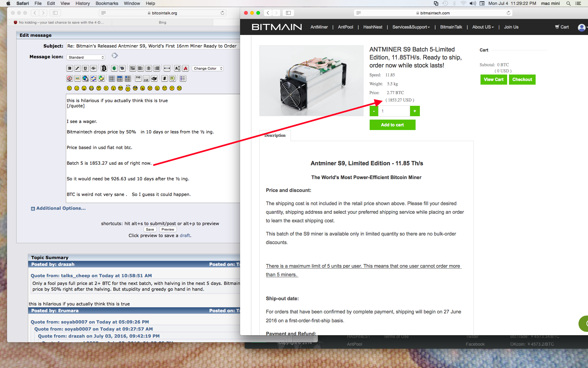Apply green Glow text effect

pyautogui.click(x=114, y=68)
